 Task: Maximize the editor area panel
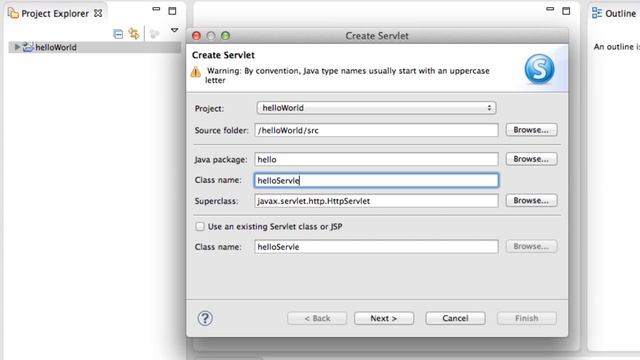click(x=566, y=11)
